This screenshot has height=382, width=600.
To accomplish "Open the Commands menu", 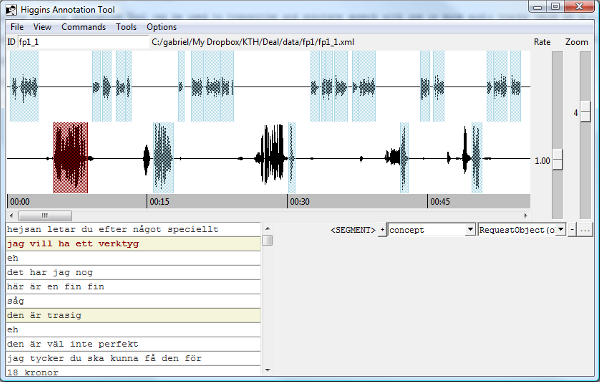I will (x=83, y=27).
